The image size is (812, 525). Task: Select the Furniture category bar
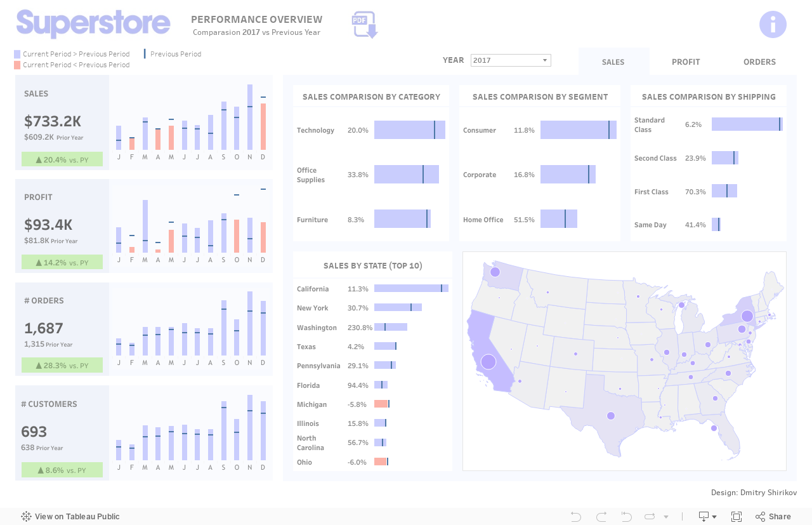coord(403,219)
